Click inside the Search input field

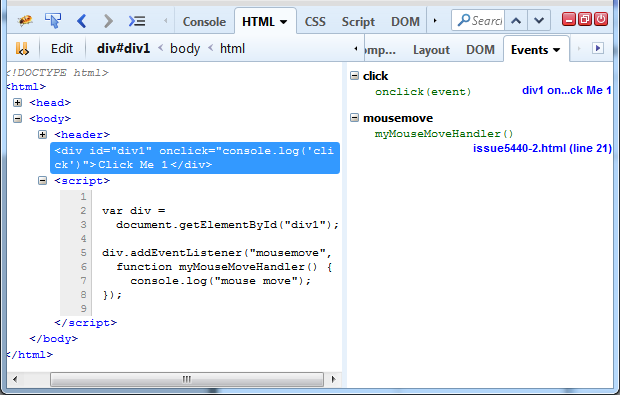point(487,21)
